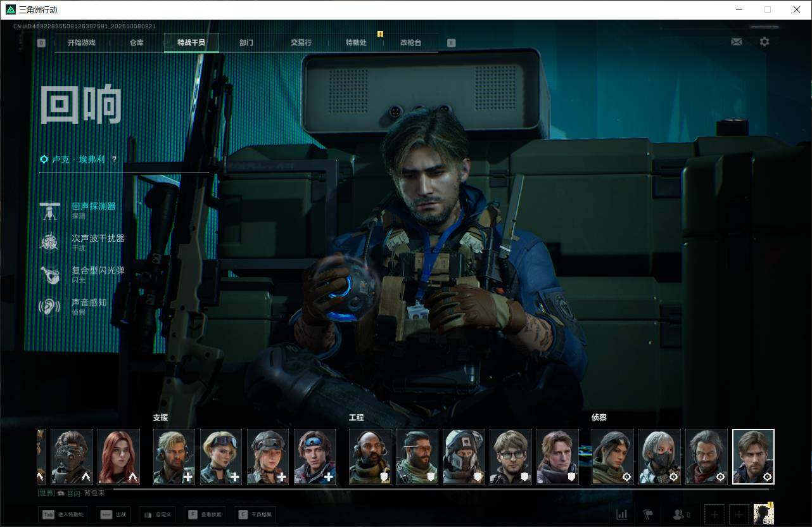Open the 改枪台 tab
Viewport: 812px width, 527px height.
[x=410, y=43]
